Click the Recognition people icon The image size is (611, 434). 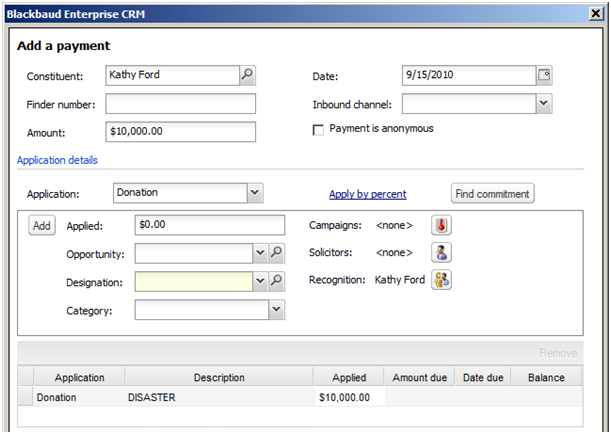[x=440, y=280]
